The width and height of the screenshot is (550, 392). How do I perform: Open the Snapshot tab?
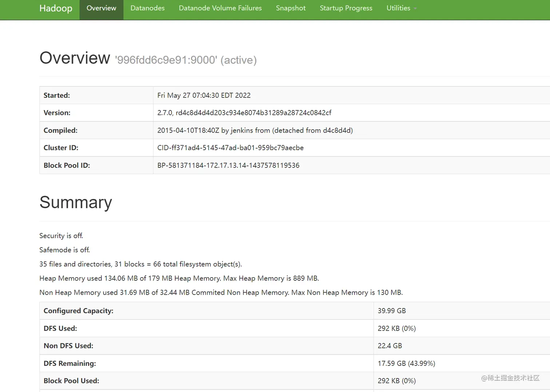click(x=291, y=8)
